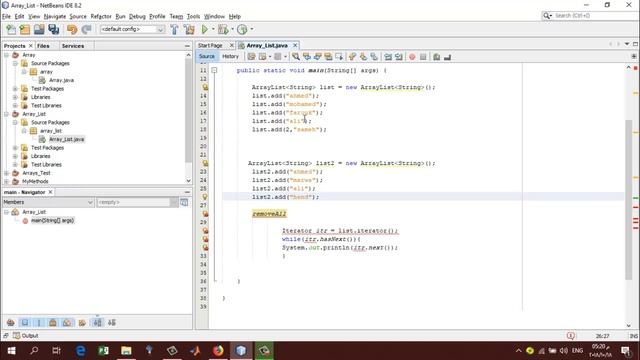This screenshot has height=360, width=640.
Task: Stop macro recording square icon
Action: [423, 57]
